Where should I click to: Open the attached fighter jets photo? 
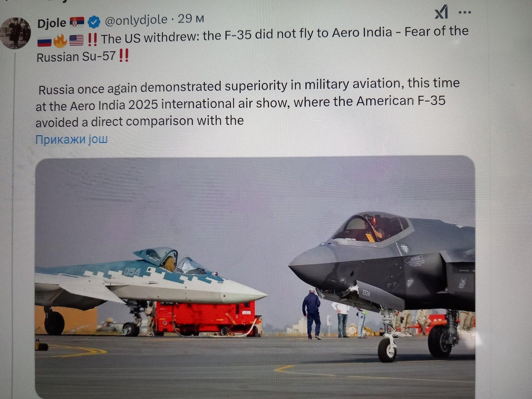pos(255,277)
